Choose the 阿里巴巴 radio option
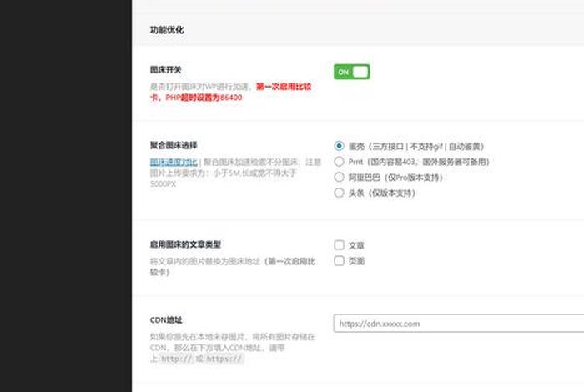 (x=339, y=177)
